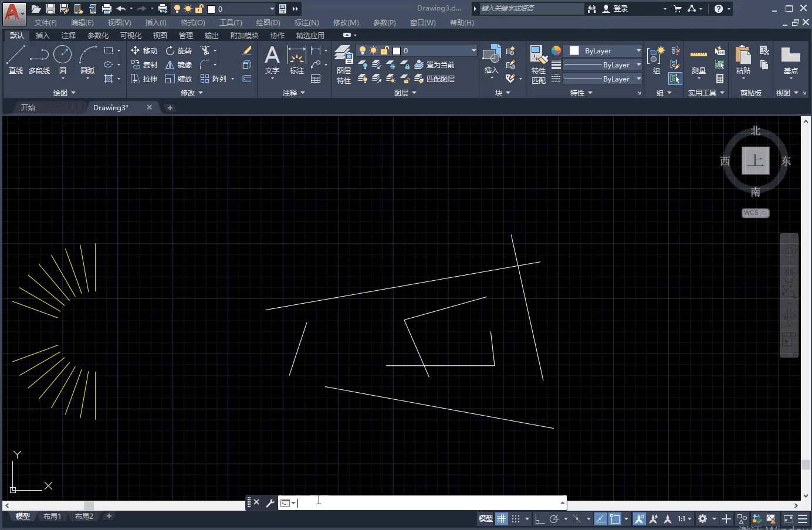Click the command line input field
This screenshot has width=812, height=530.
point(428,502)
